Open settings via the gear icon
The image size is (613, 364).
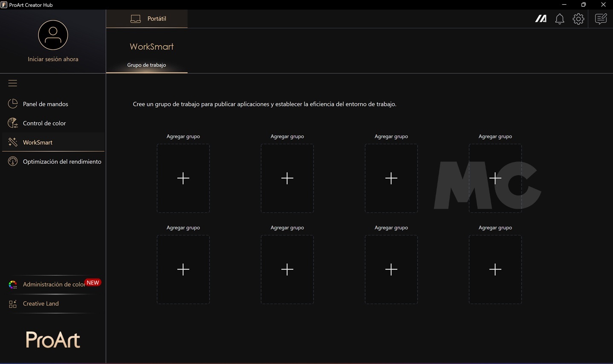coord(578,19)
